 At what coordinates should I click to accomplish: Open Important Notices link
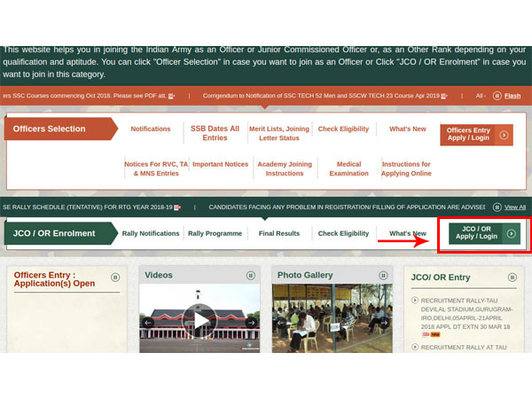pyautogui.click(x=220, y=164)
